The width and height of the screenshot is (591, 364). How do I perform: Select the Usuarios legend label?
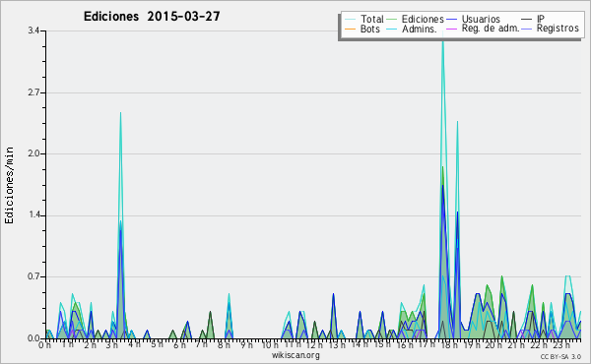click(481, 19)
